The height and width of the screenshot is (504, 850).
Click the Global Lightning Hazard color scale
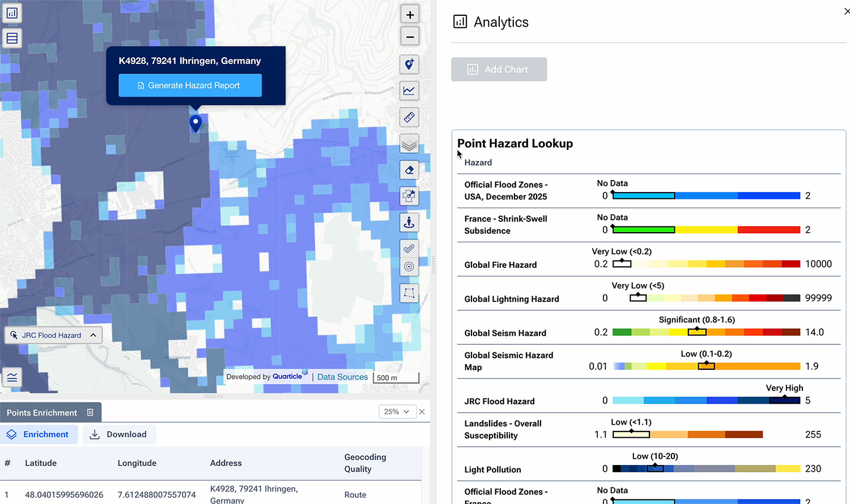tap(715, 298)
